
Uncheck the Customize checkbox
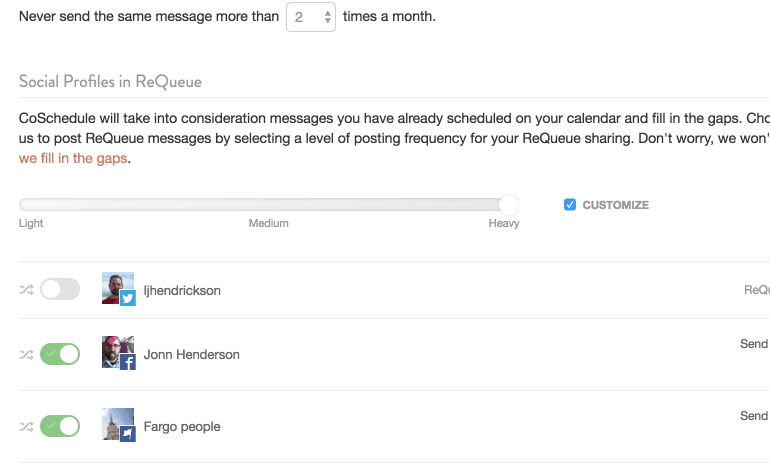pyautogui.click(x=570, y=205)
